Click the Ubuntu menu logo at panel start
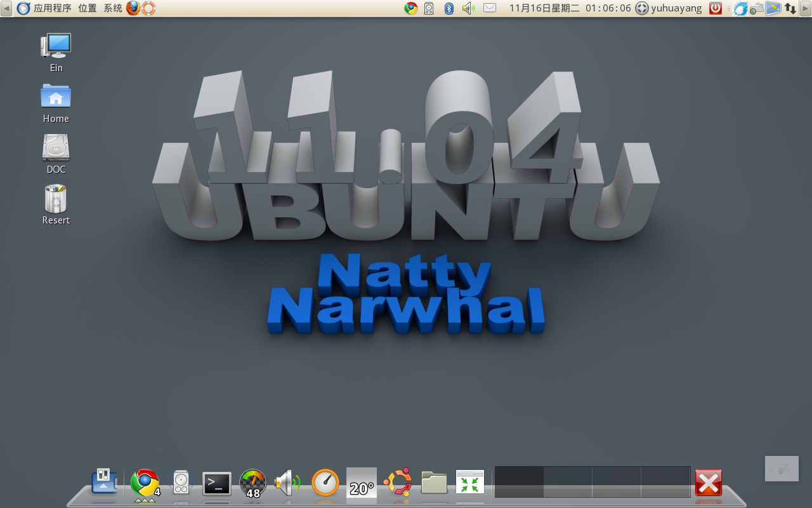 point(23,8)
